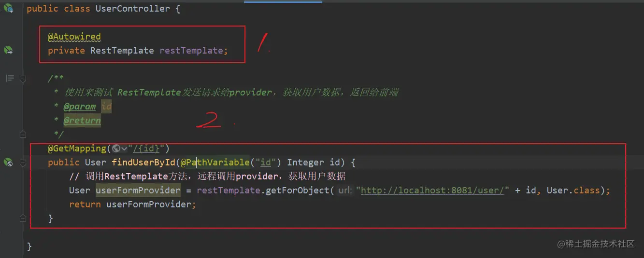The width and height of the screenshot is (644, 258).
Task: Click @return tag in Javadoc
Action: pos(82,121)
